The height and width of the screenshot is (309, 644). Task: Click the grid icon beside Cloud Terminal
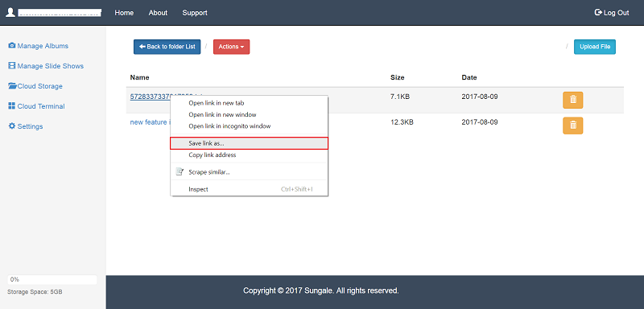point(11,106)
